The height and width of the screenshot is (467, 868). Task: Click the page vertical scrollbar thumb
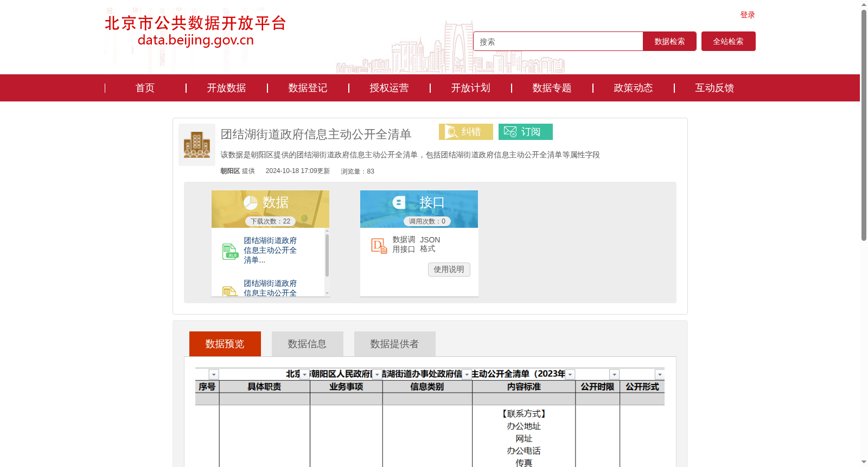[x=864, y=125]
